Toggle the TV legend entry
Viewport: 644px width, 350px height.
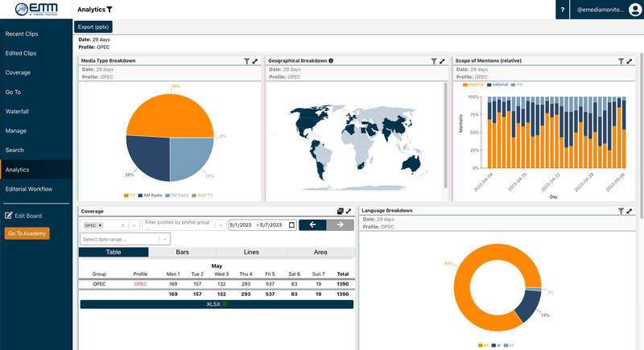[129, 196]
